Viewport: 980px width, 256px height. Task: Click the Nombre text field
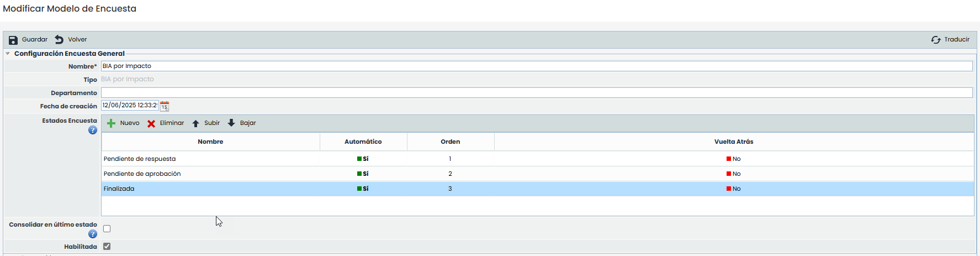(x=536, y=66)
